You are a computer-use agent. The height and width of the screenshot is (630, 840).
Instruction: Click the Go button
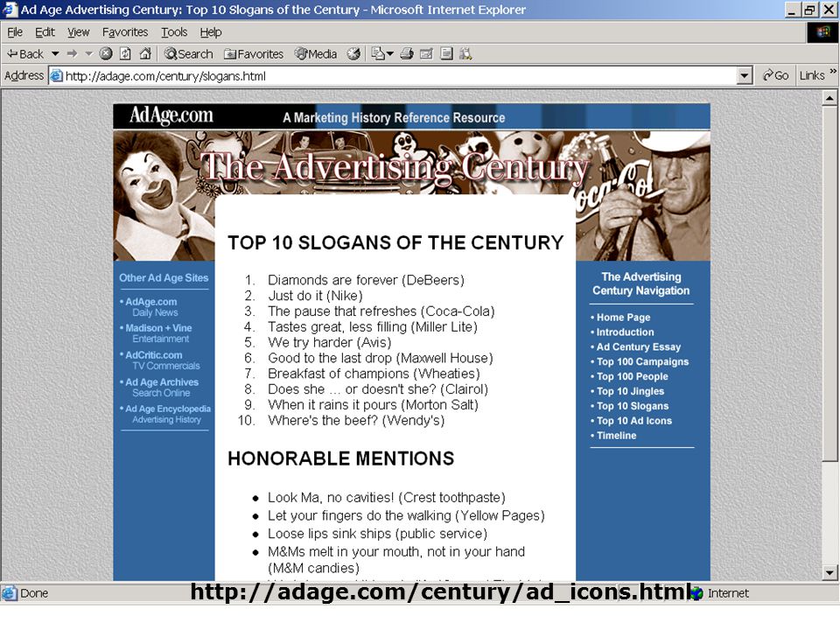point(776,76)
